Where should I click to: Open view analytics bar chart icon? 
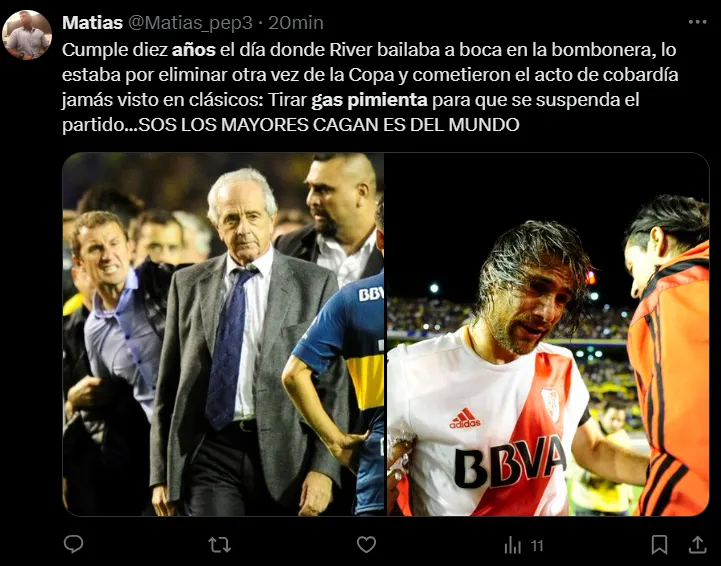pos(513,545)
